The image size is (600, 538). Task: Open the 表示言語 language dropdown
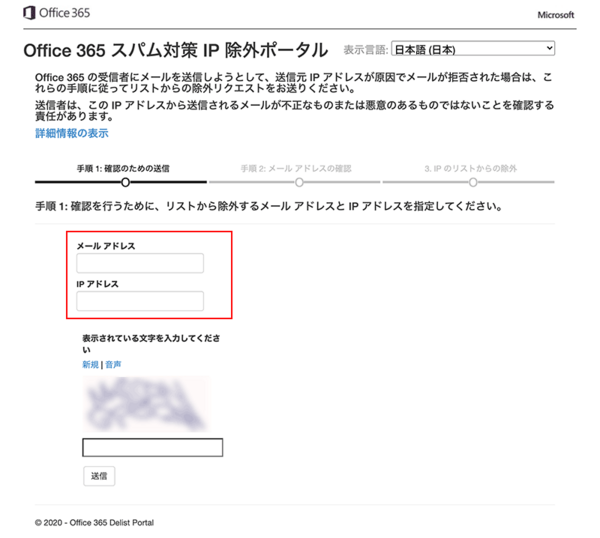tap(473, 49)
